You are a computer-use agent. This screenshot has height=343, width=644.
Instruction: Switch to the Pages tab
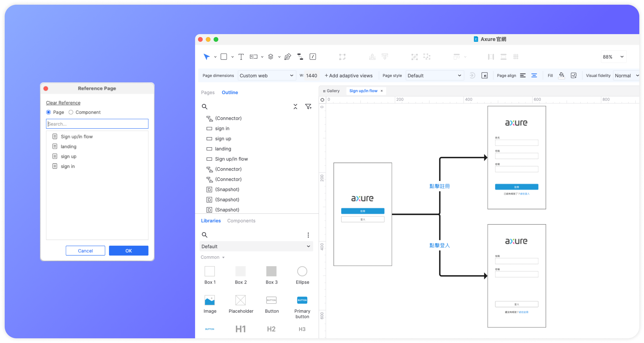click(x=208, y=92)
